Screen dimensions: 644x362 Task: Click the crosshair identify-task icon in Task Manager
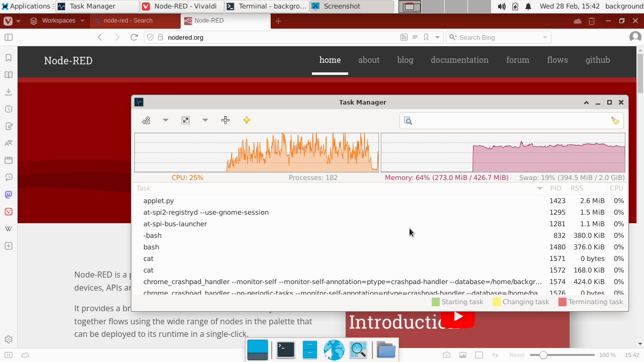pyautogui.click(x=225, y=120)
